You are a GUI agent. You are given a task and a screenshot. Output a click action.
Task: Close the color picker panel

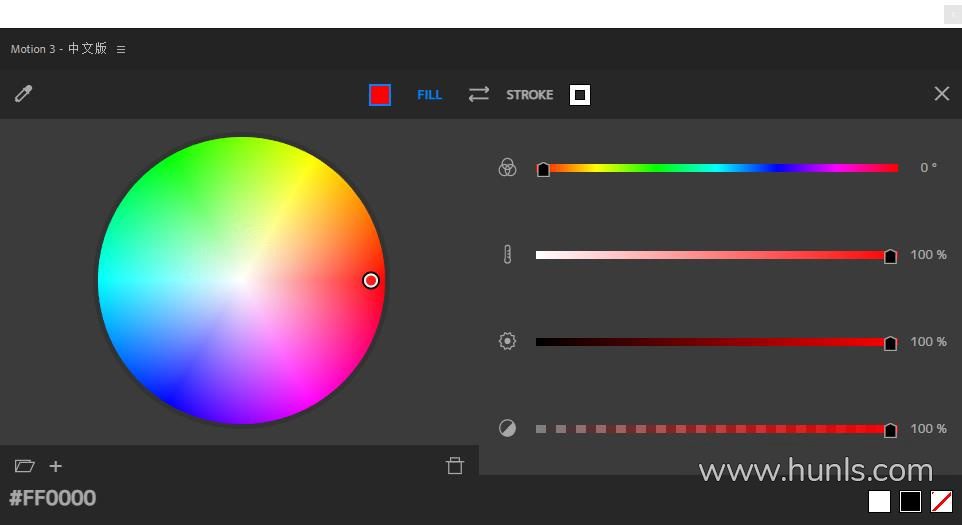[x=942, y=94]
